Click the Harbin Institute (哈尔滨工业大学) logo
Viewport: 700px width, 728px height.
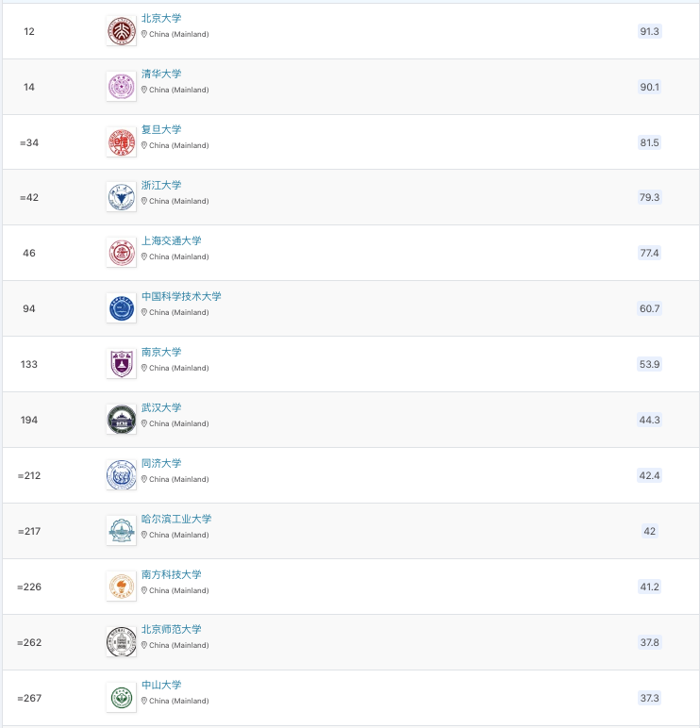click(x=121, y=531)
